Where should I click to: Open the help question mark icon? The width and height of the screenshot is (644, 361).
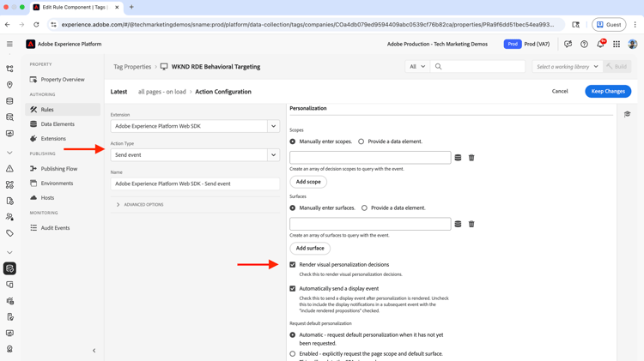click(584, 44)
